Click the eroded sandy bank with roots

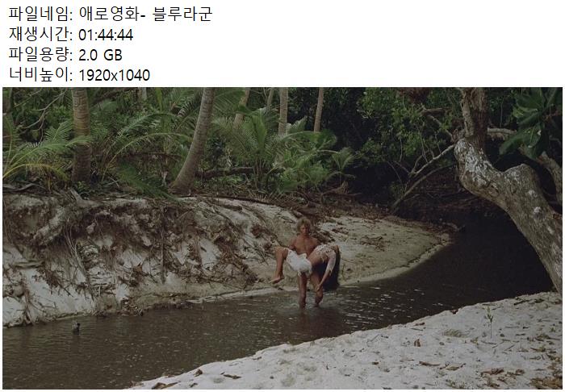coord(137,252)
